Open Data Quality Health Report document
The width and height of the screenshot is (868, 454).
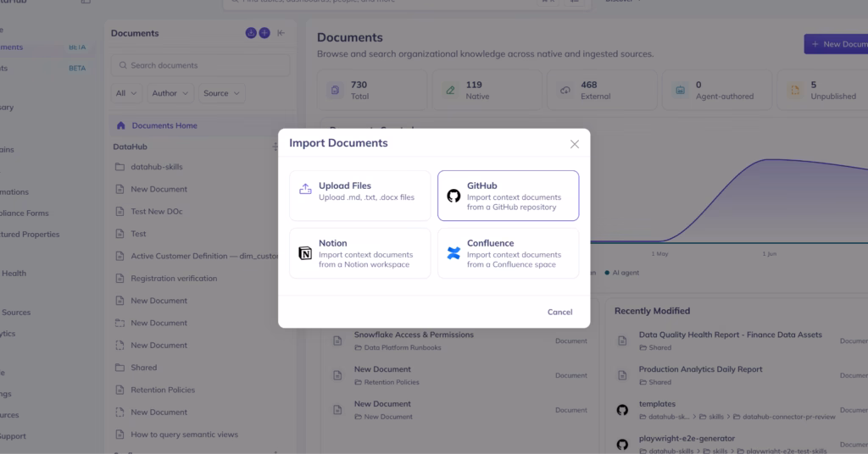[x=730, y=335]
